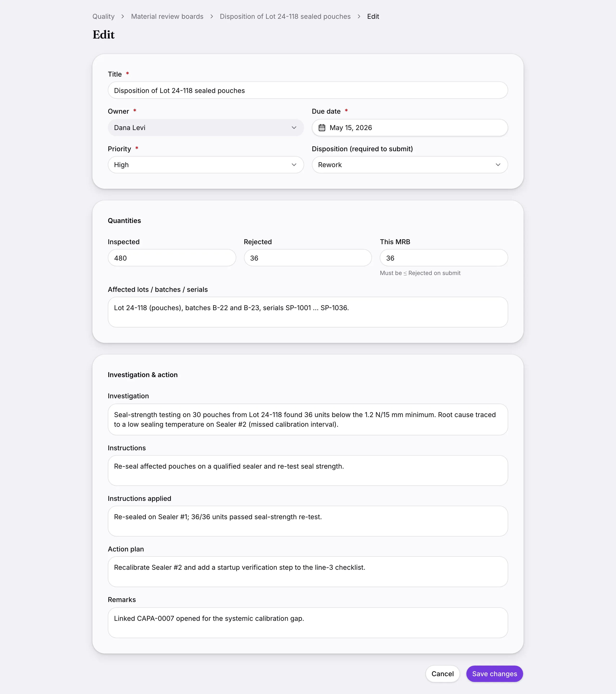This screenshot has height=694, width=616.
Task: Click the Disposition (required to submit) label
Action: click(362, 149)
